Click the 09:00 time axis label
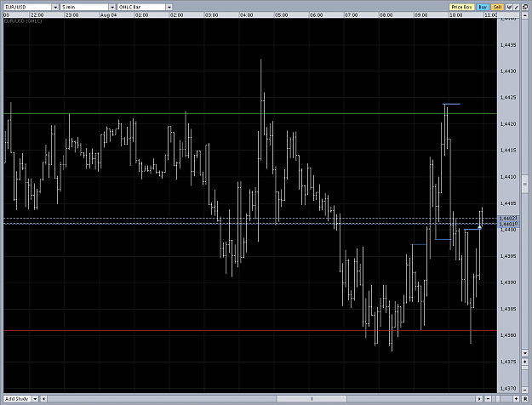The height and width of the screenshot is (405, 532). [x=420, y=15]
